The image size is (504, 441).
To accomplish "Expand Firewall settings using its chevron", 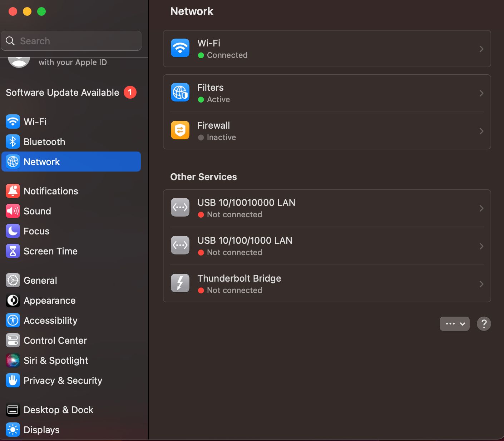I will [481, 131].
